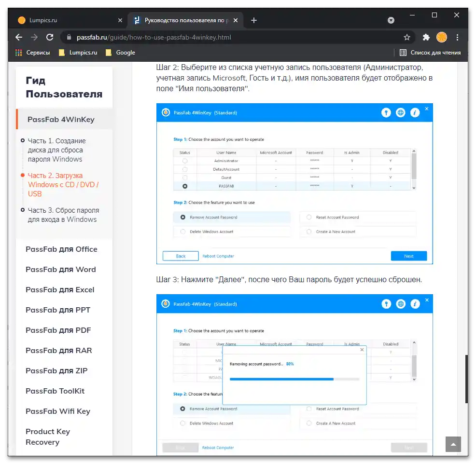Select the DefaultAccount radio button
The height and width of the screenshot is (464, 476).
point(185,169)
